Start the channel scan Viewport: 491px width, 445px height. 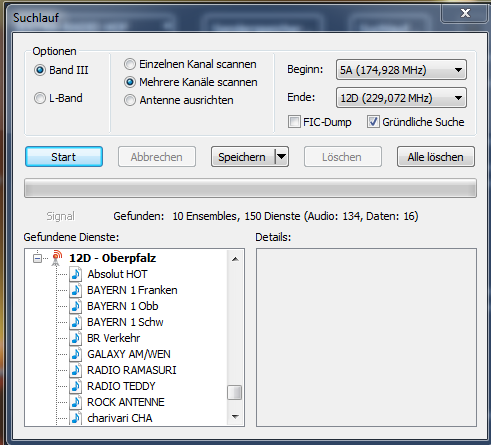64,157
